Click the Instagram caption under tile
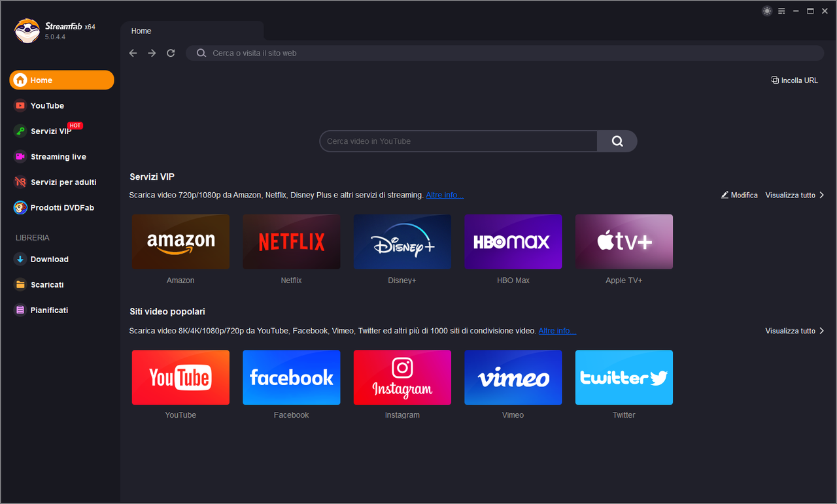The height and width of the screenshot is (504, 837). click(x=402, y=415)
